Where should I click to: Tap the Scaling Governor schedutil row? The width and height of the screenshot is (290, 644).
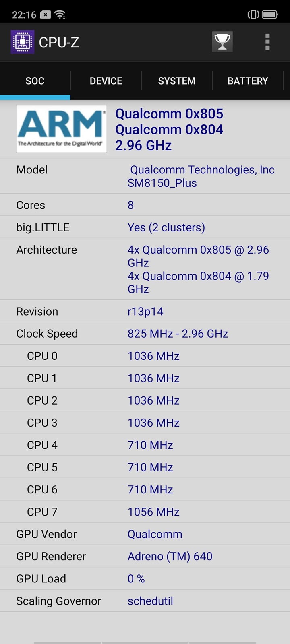point(145,601)
